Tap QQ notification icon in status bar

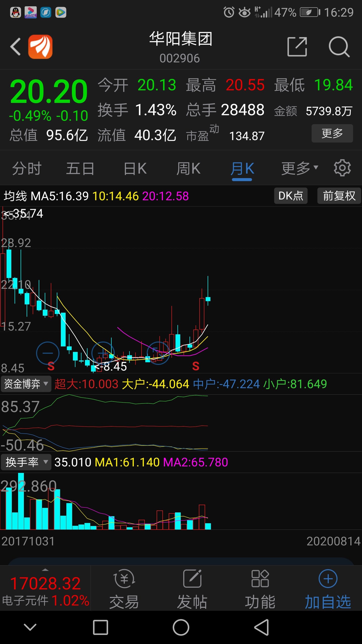tap(16, 12)
